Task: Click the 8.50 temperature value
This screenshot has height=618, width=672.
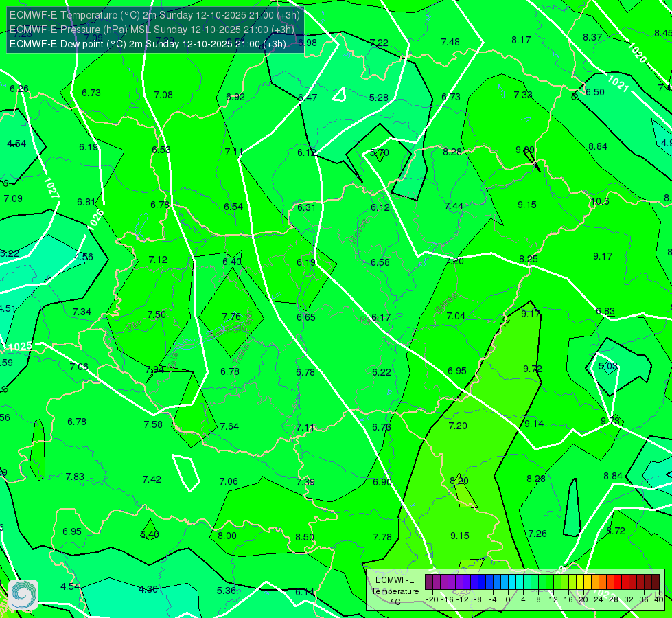Action: [x=305, y=537]
